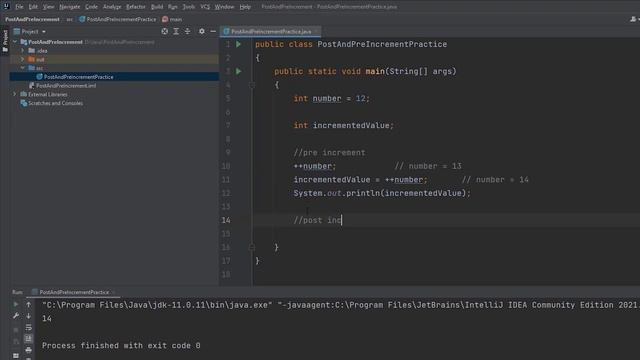Open the Edit menu
Viewport: 640px width, 360px height.
click(33, 7)
